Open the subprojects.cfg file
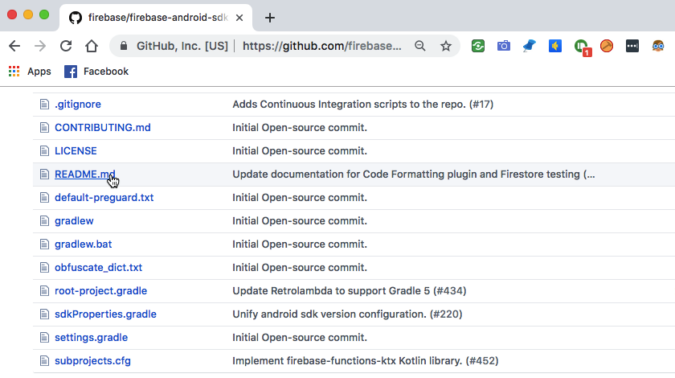The image size is (675, 378). 93,361
